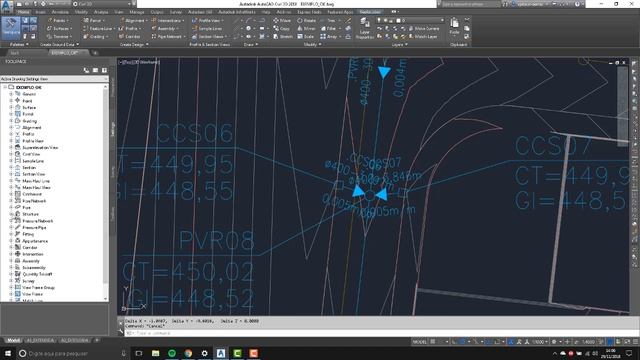Viewport: 640px width, 360px height.
Task: Open Active Drawing Settings View dropdown
Action: click(x=54, y=79)
